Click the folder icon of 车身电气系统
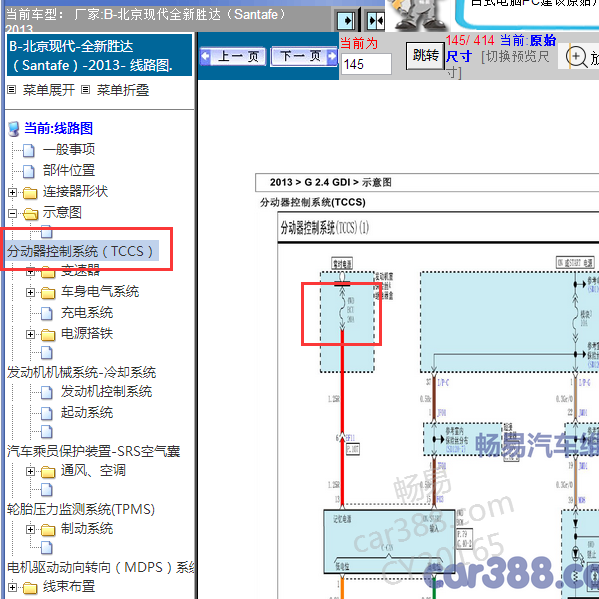599x599 pixels. coord(48,293)
